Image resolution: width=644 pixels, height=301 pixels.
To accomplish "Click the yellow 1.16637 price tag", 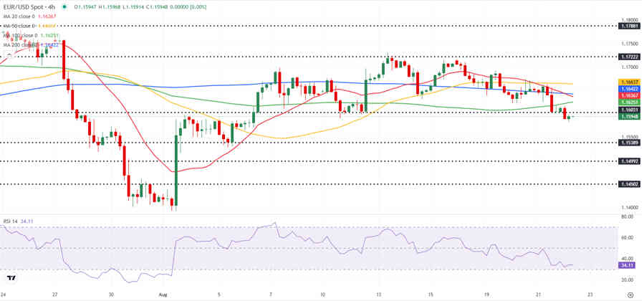I will click(x=628, y=82).
